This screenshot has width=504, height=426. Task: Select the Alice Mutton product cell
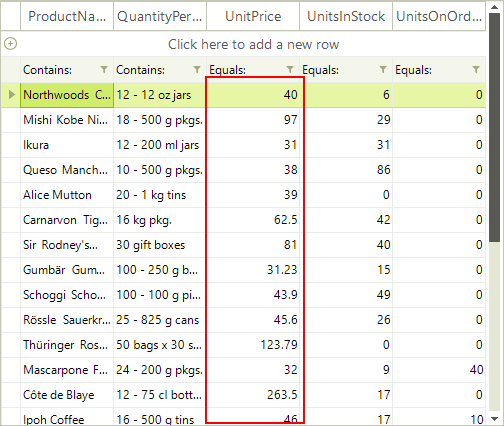67,195
